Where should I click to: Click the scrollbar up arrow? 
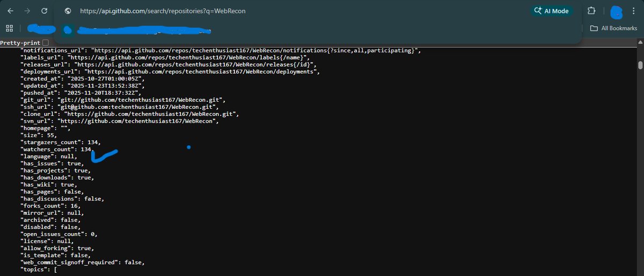640,43
